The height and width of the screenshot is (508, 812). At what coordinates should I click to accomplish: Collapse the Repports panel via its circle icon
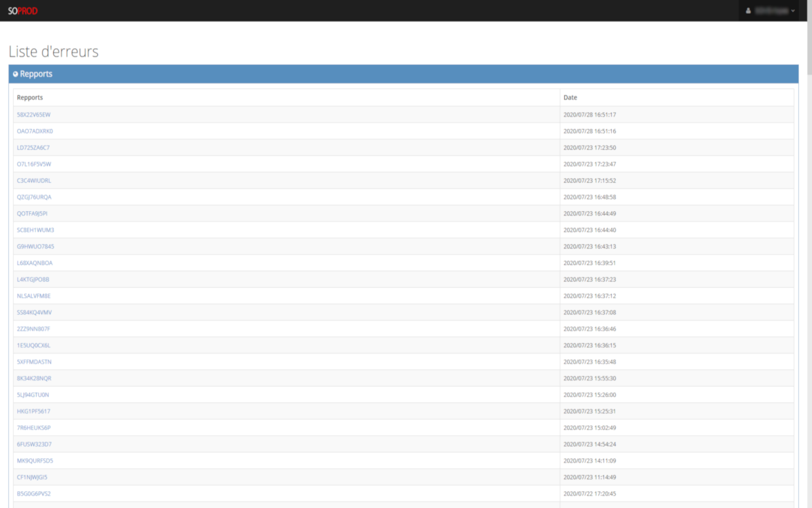[x=15, y=74]
